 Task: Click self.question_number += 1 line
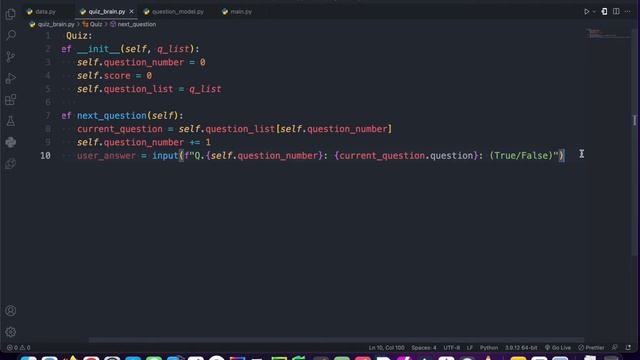pos(144,142)
